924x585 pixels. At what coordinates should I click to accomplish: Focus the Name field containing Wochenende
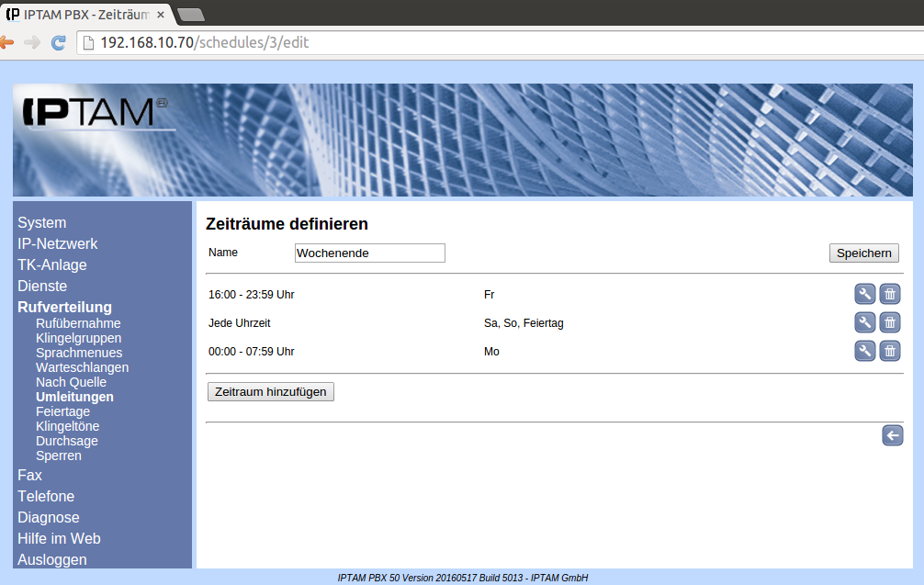click(369, 253)
